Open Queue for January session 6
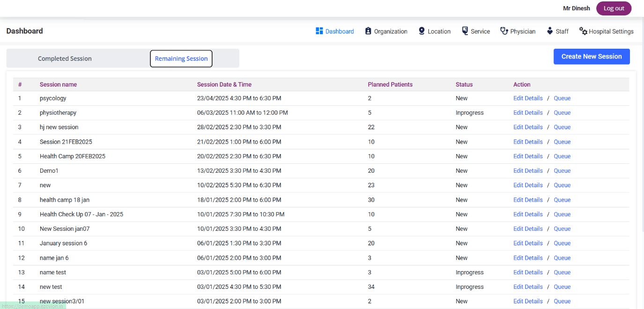644x309 pixels. [x=562, y=243]
